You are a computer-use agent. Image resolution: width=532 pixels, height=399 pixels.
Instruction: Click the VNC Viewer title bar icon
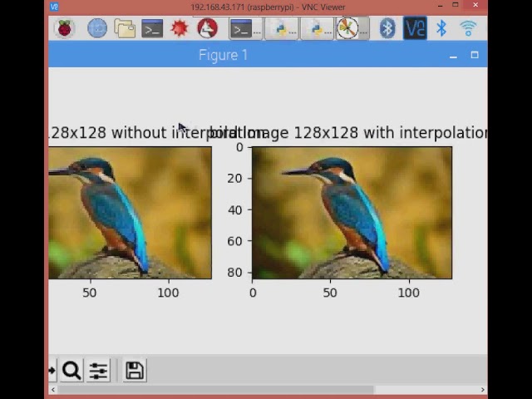click(x=54, y=7)
